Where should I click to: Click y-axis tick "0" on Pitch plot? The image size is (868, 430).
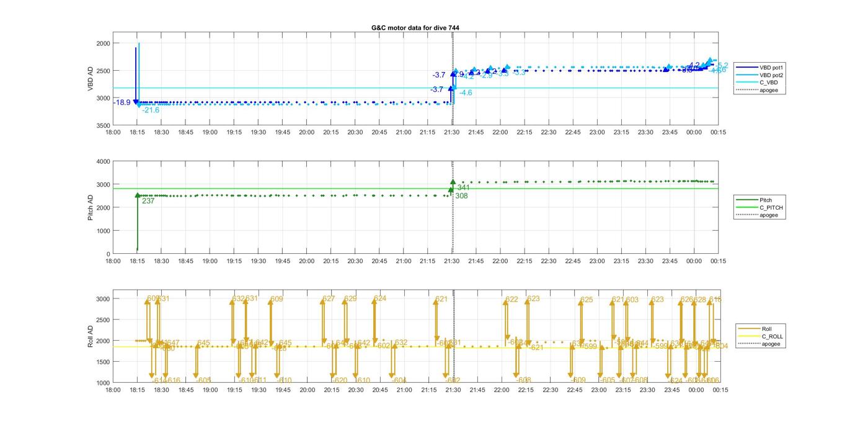click(108, 254)
